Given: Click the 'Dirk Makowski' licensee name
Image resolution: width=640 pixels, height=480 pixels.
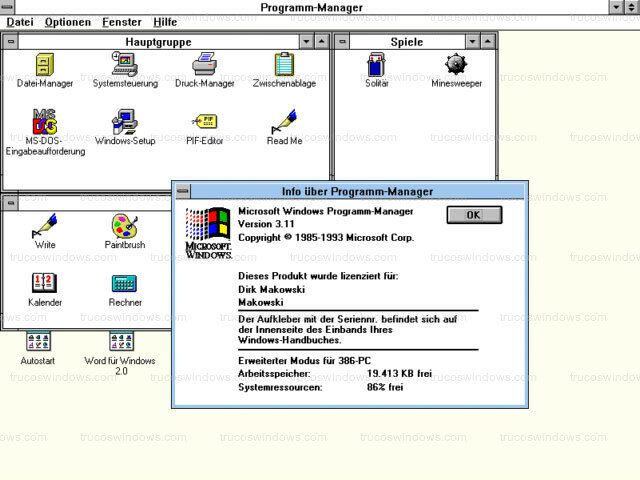Looking at the screenshot, I should click(x=271, y=289).
